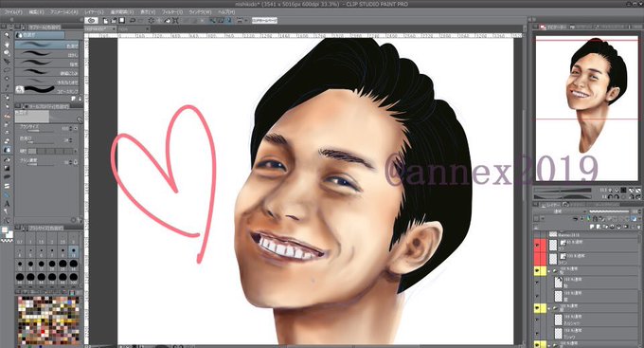Select the Pencil tool

pyautogui.click(x=7, y=106)
